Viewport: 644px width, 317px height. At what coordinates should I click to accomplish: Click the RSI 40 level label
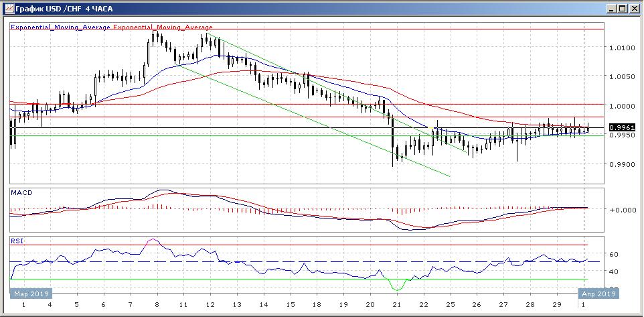(613, 272)
